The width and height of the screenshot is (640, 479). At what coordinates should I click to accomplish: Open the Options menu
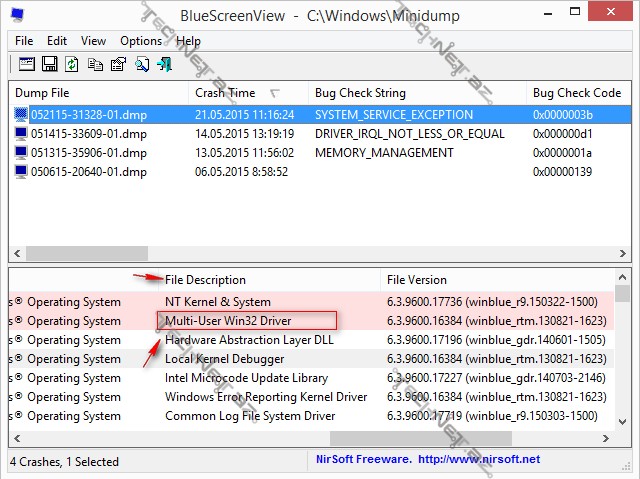coord(140,41)
